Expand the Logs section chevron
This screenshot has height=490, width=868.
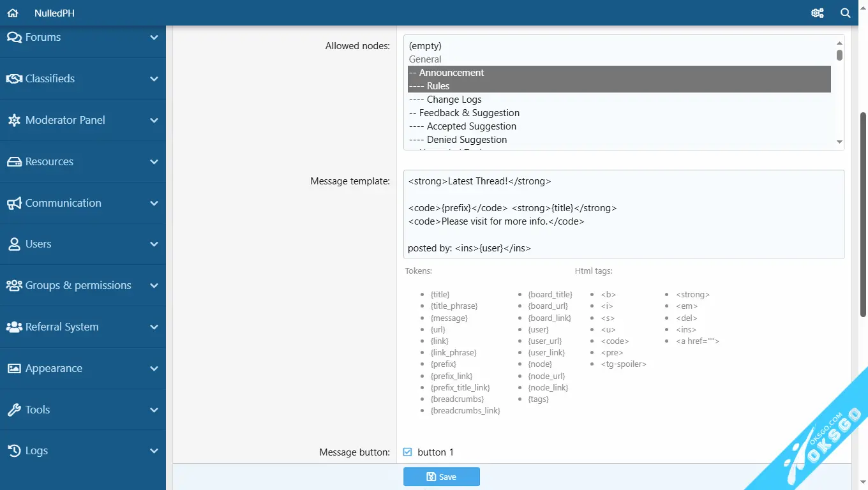(154, 450)
